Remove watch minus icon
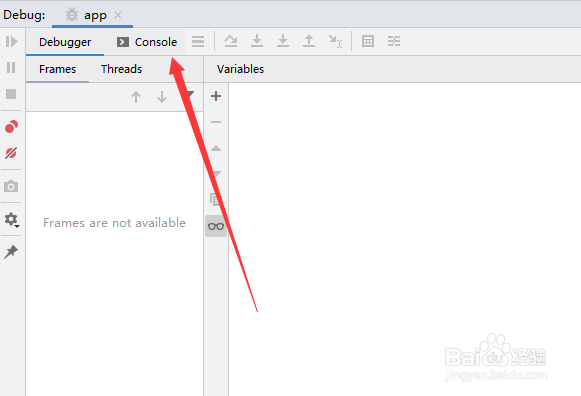 coord(216,122)
